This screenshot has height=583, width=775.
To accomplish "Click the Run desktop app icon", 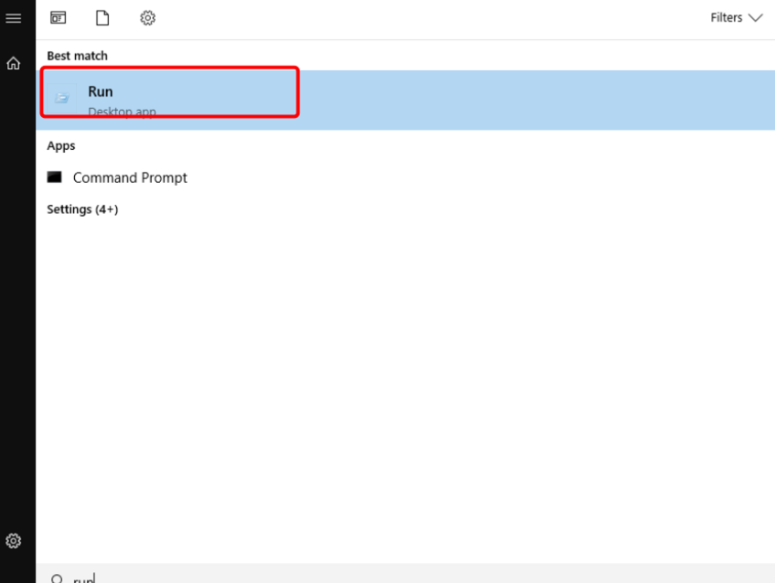I will 63,98.
